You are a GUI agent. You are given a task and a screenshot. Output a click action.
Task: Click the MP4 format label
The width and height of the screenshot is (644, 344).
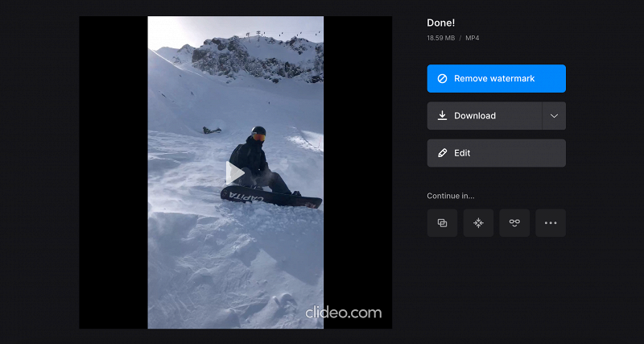(x=473, y=38)
